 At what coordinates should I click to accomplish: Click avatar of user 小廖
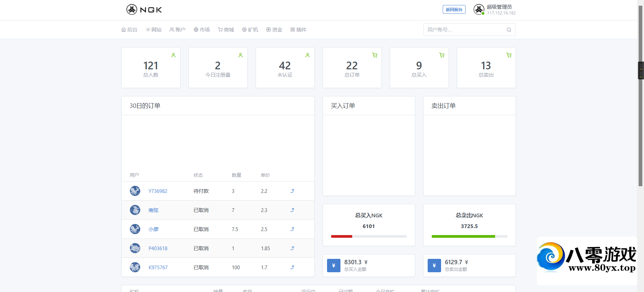pyautogui.click(x=135, y=229)
